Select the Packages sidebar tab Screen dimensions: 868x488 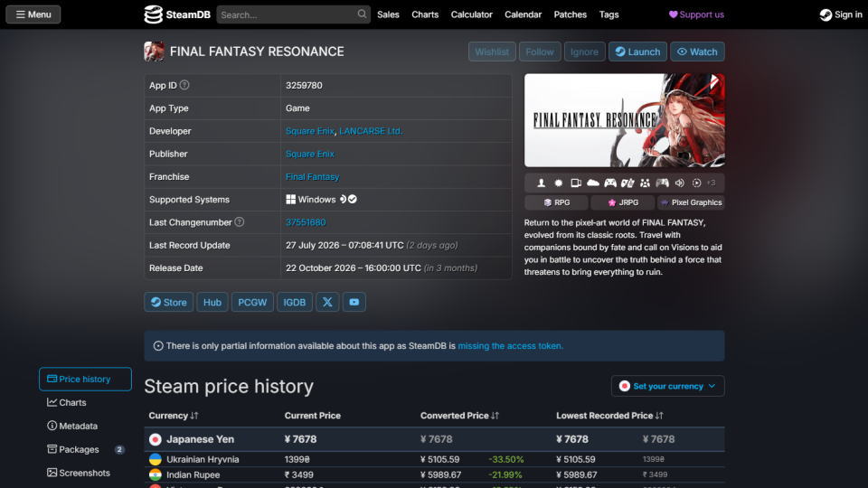pos(85,449)
